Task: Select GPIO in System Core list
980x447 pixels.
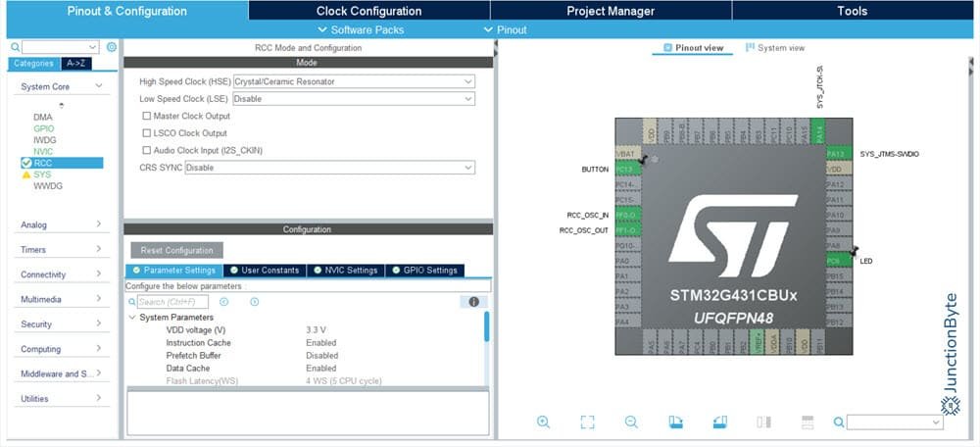Action: pos(44,128)
